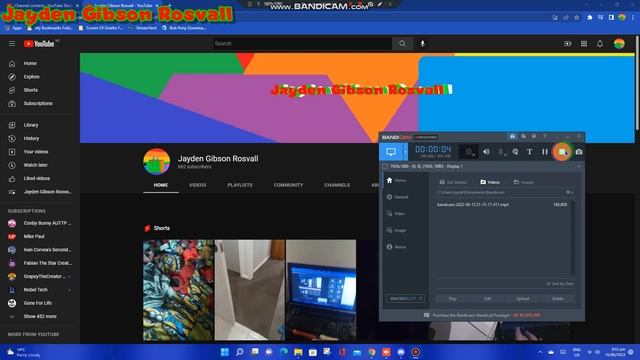Image resolution: width=640 pixels, height=360 pixels.
Task: Open Watch later in sidebar
Action: pos(40,165)
